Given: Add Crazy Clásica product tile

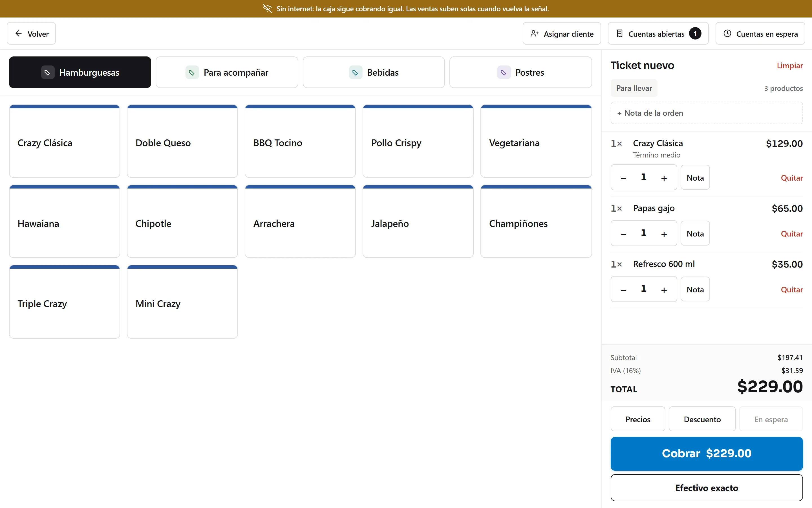Looking at the screenshot, I should point(64,141).
